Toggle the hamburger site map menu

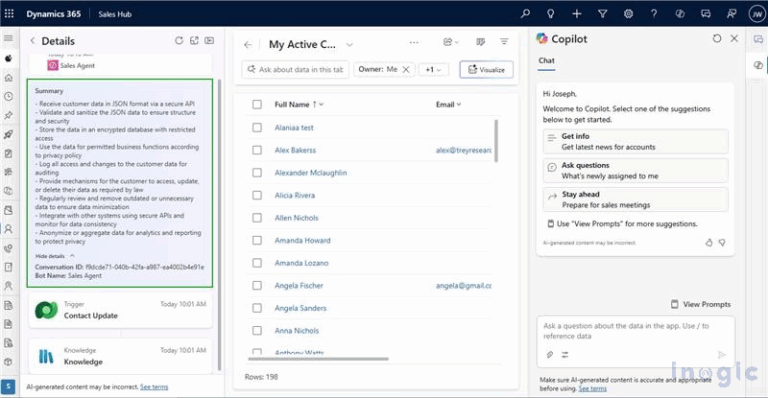(8, 38)
